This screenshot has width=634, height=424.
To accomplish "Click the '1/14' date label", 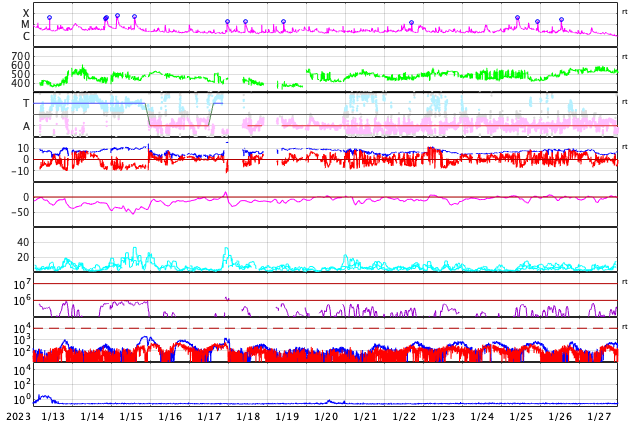I will tap(92, 417).
